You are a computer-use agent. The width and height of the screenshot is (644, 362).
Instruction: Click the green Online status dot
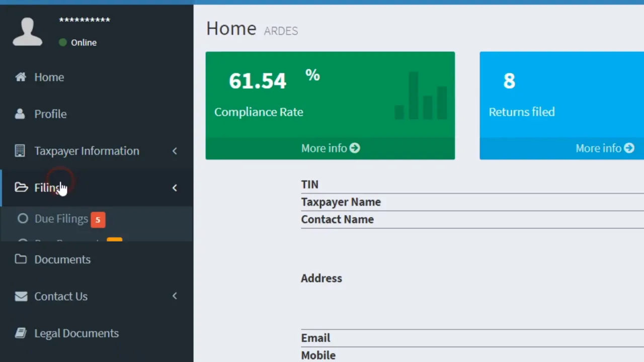click(63, 42)
